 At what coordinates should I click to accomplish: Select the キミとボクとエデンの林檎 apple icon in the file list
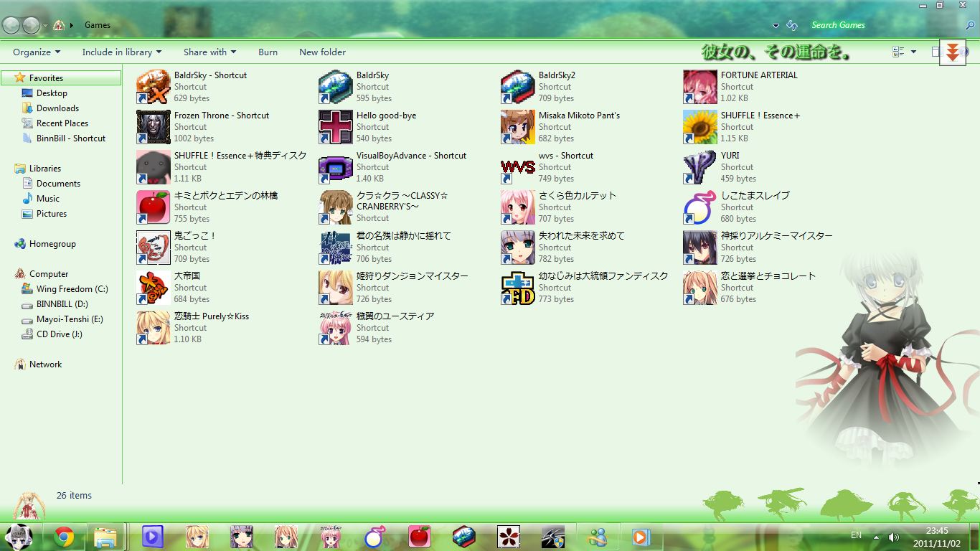(x=154, y=207)
